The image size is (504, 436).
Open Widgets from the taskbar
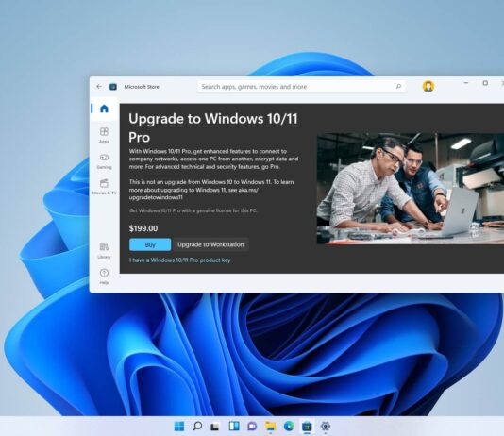coord(234,426)
